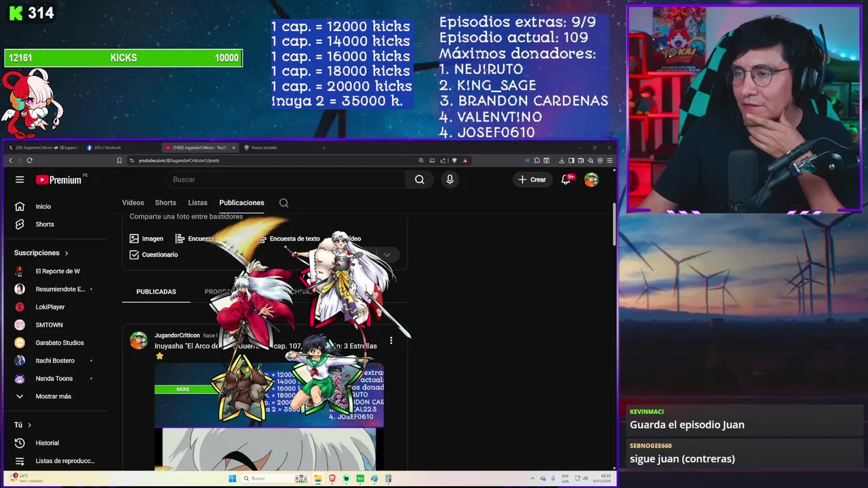The width and height of the screenshot is (868, 488).
Task: Add a Cuestionario to the post
Action: 154,255
